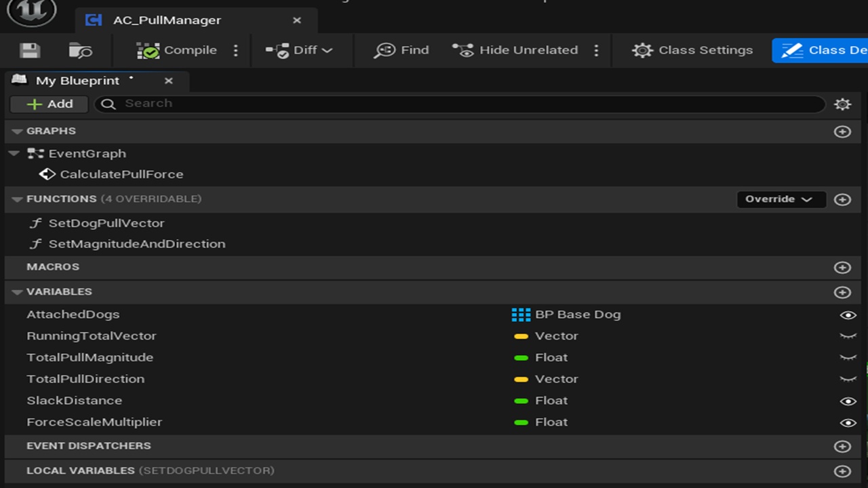Screen dimensions: 868x488
Task: Click the MACROS section header
Action: point(434,267)
